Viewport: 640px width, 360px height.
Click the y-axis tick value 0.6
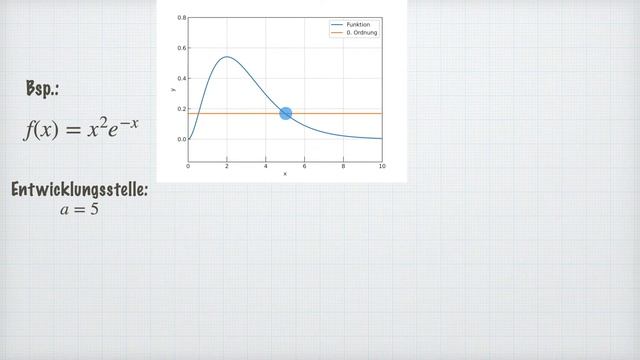[182, 48]
